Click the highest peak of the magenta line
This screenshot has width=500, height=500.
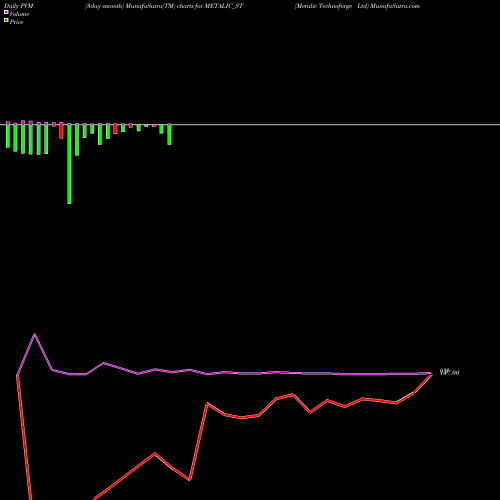click(x=35, y=334)
